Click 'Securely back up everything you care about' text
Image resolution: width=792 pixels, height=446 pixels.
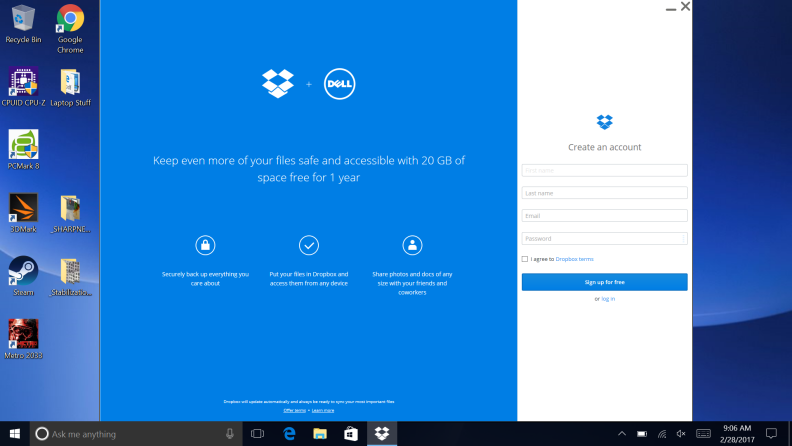click(x=205, y=279)
